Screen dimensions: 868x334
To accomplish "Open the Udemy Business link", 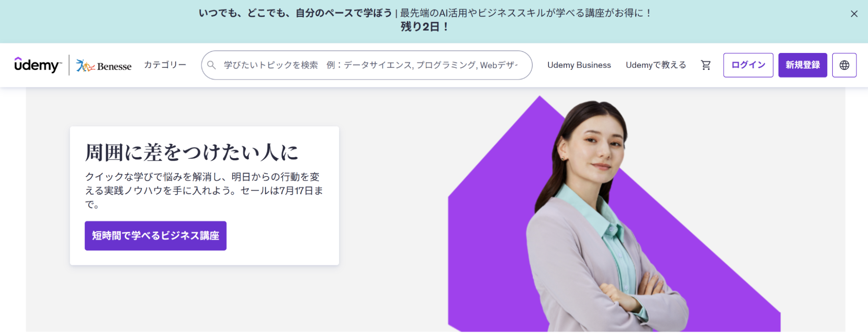I will (x=579, y=65).
